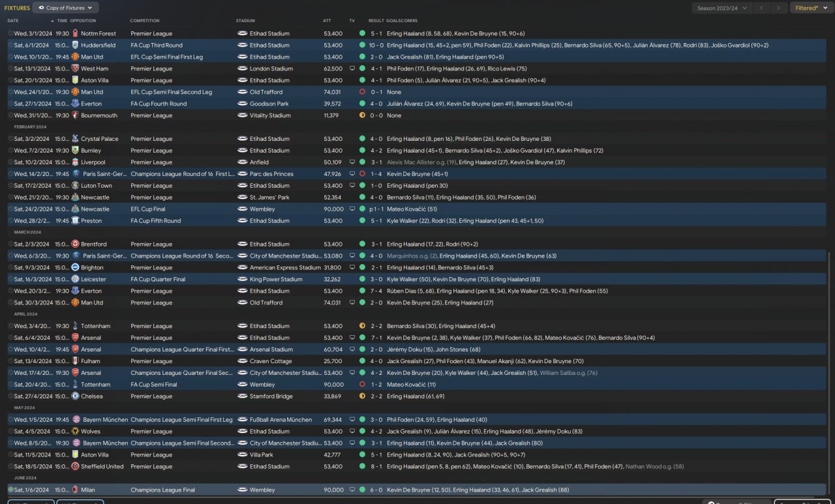The width and height of the screenshot is (835, 504).
Task: Open Chelsea via its club badge
Action: point(76,396)
